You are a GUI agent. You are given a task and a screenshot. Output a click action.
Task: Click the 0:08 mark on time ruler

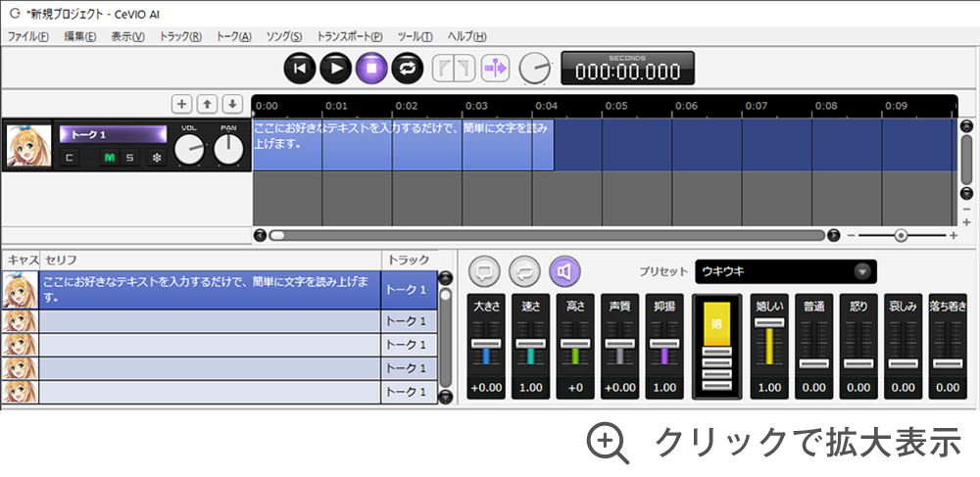click(x=825, y=106)
